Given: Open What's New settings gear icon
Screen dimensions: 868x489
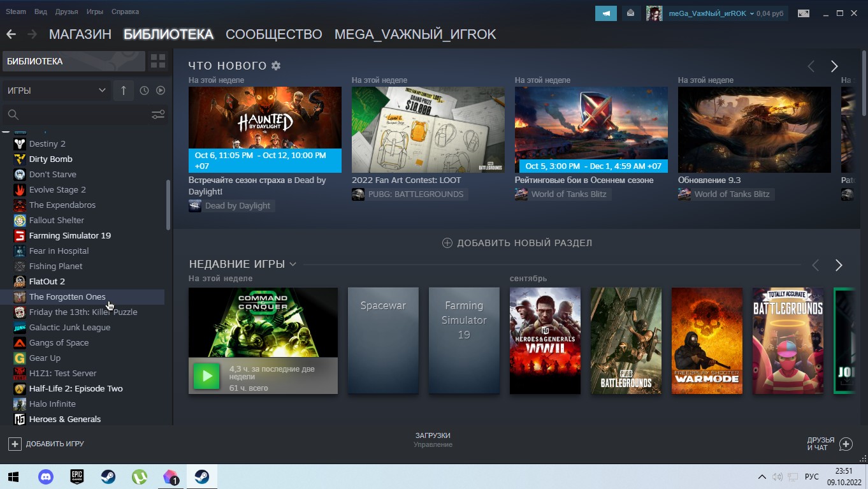Looking at the screenshot, I should click(x=276, y=66).
